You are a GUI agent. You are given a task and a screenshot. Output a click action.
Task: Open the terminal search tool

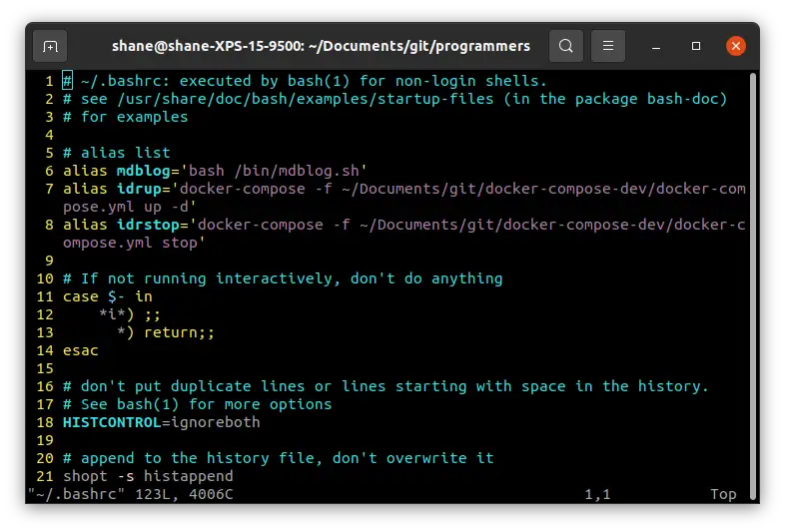point(565,46)
